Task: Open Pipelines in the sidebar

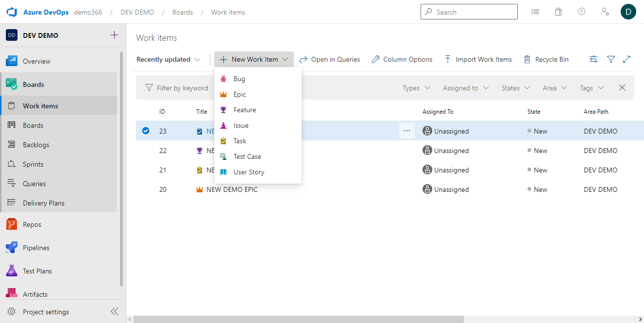Action: (58, 248)
